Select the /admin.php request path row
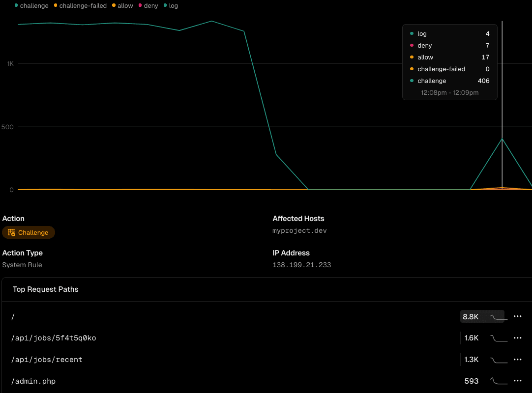 click(x=33, y=381)
